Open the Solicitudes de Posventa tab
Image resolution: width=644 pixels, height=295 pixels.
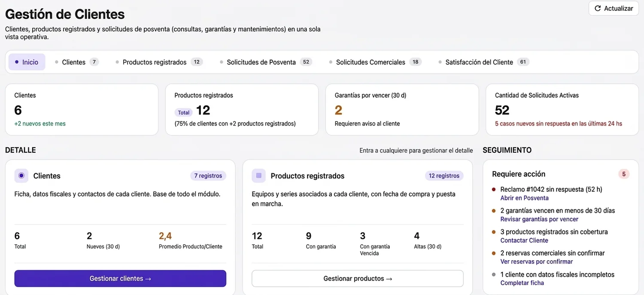265,62
